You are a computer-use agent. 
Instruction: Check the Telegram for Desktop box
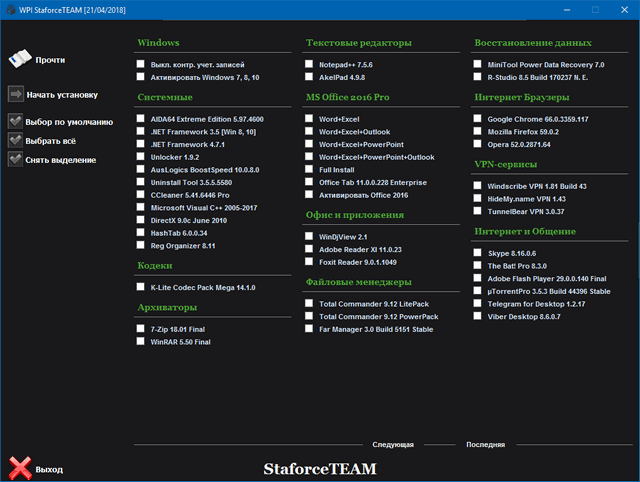coord(479,302)
